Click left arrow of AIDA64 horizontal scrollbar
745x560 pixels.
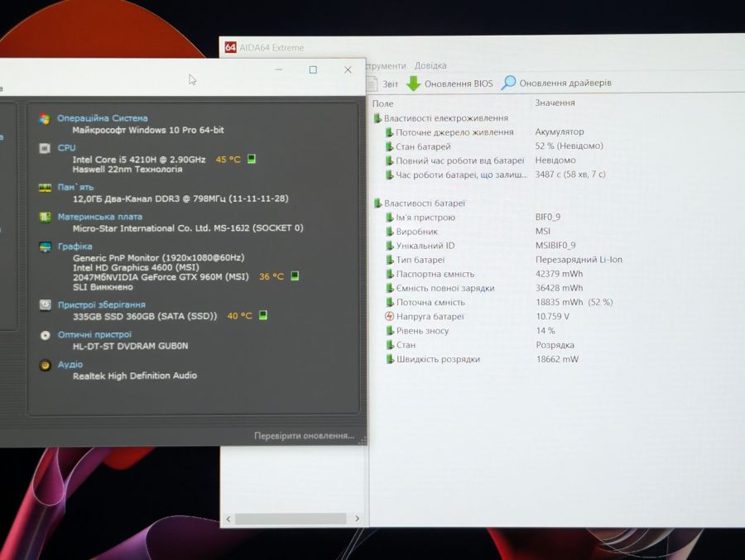[x=228, y=519]
